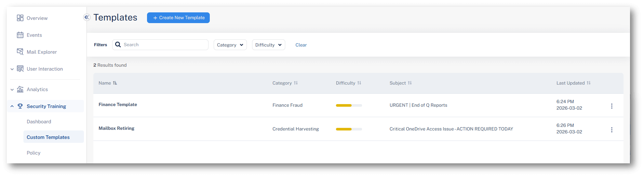Open Mail Explorer envelope icon
Image resolution: width=644 pixels, height=177 pixels.
(x=20, y=52)
